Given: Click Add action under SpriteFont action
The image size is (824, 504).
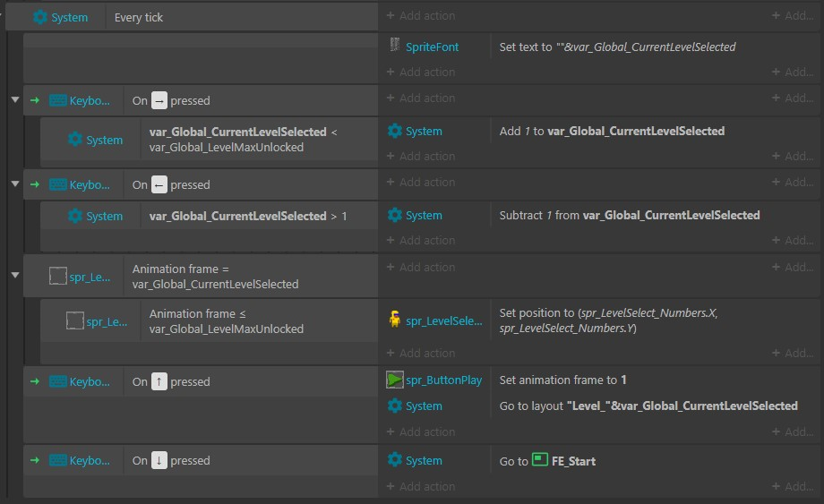Looking at the screenshot, I should coord(421,72).
